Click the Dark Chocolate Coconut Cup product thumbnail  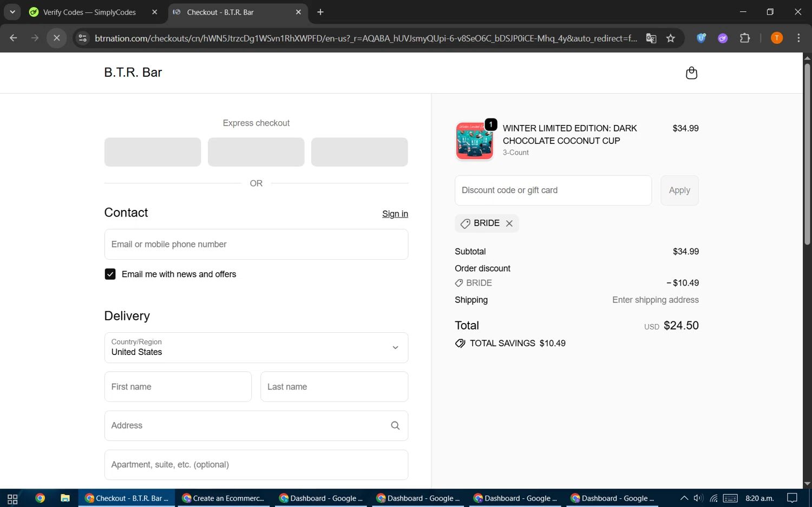(475, 141)
